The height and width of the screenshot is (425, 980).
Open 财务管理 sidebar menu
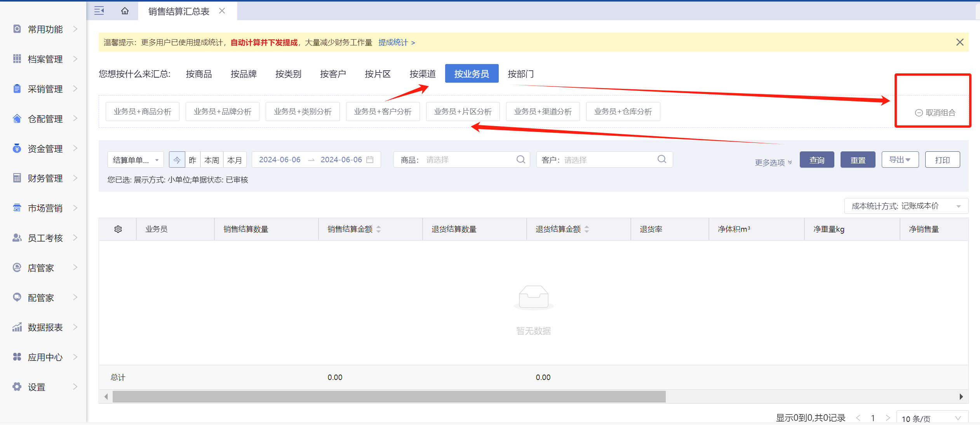(x=45, y=178)
